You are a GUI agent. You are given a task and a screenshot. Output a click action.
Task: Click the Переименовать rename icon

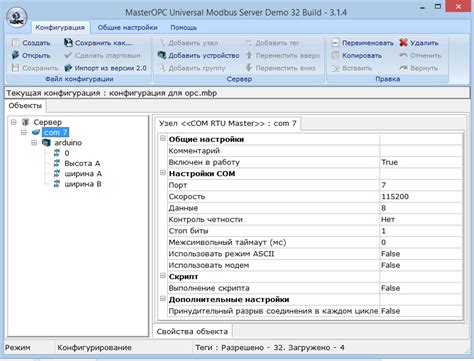tap(335, 43)
